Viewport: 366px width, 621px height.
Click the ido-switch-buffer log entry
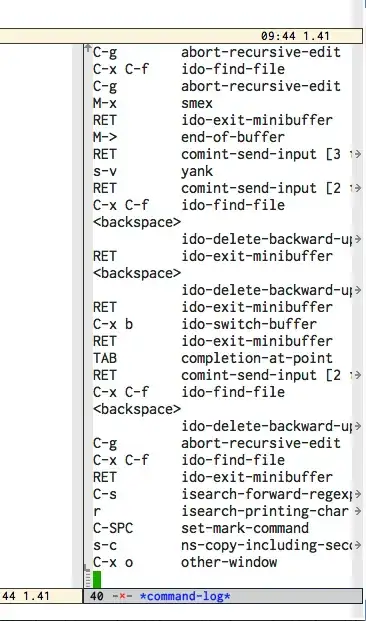pos(249,324)
